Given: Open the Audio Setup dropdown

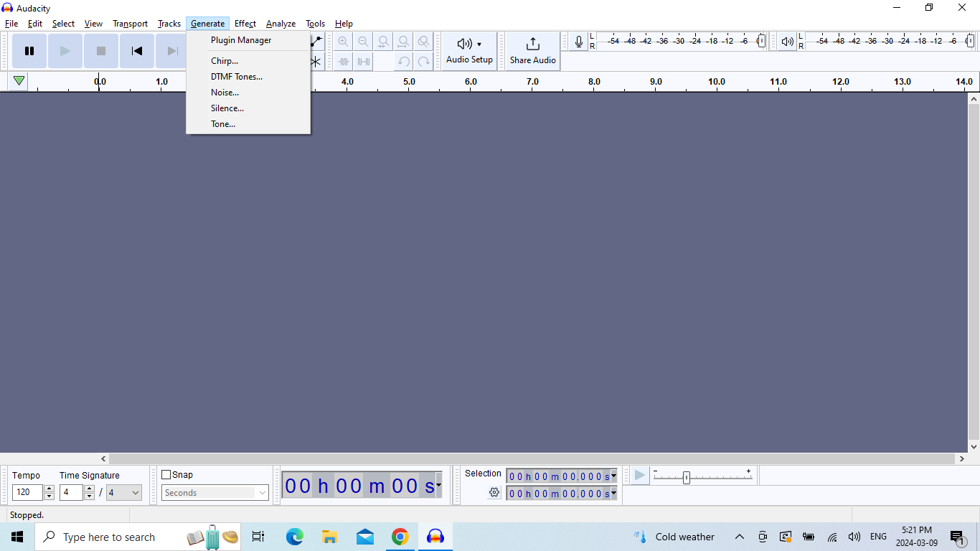Looking at the screenshot, I should [470, 51].
